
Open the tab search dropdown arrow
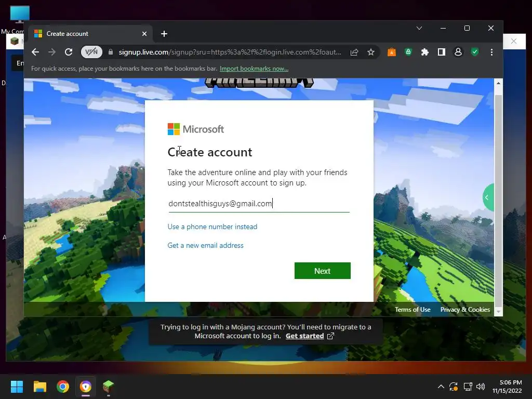coord(419,28)
